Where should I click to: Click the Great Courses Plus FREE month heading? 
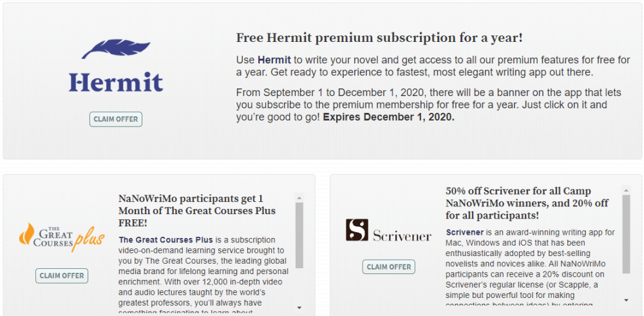coord(196,210)
